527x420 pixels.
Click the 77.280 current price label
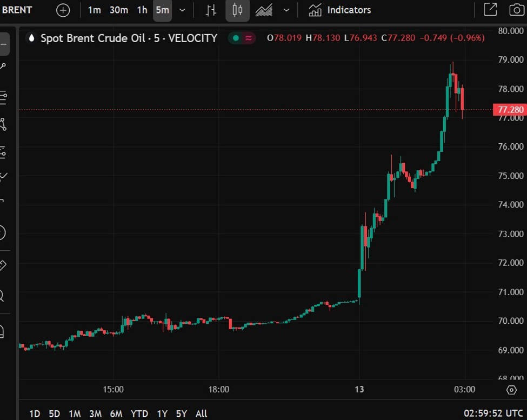(509, 110)
